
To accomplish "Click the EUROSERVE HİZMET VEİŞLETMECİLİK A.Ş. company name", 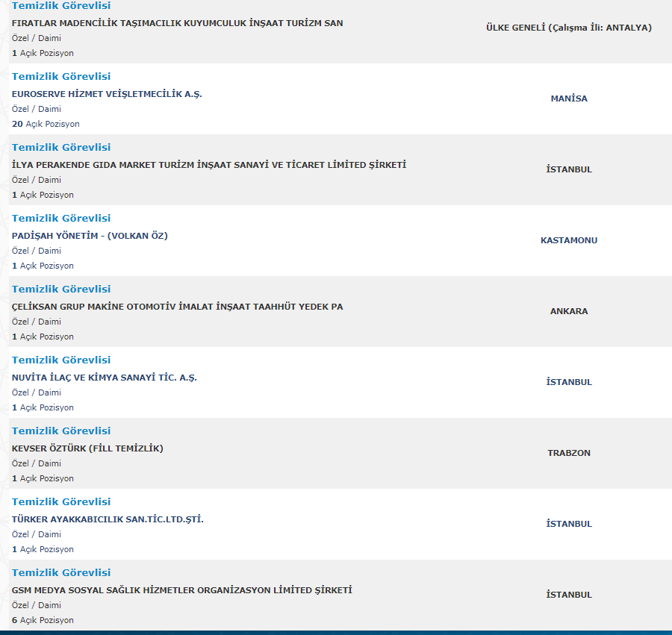I will [107, 94].
